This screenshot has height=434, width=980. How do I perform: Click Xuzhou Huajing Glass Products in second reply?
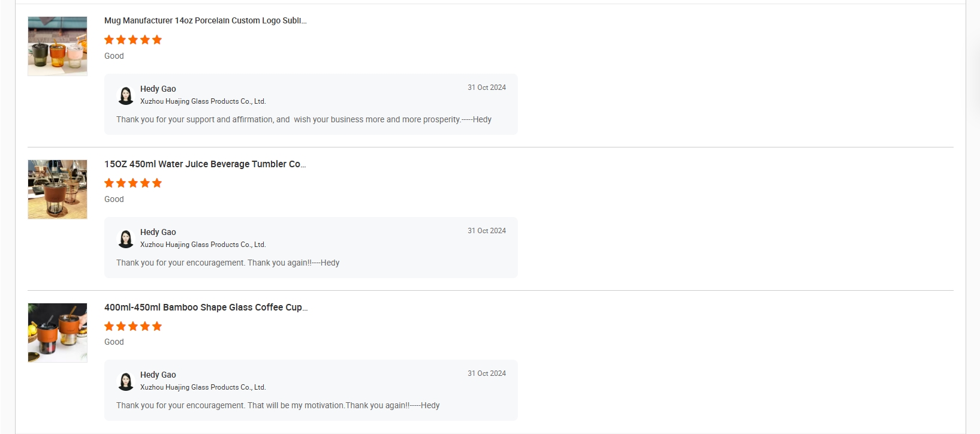pyautogui.click(x=203, y=245)
